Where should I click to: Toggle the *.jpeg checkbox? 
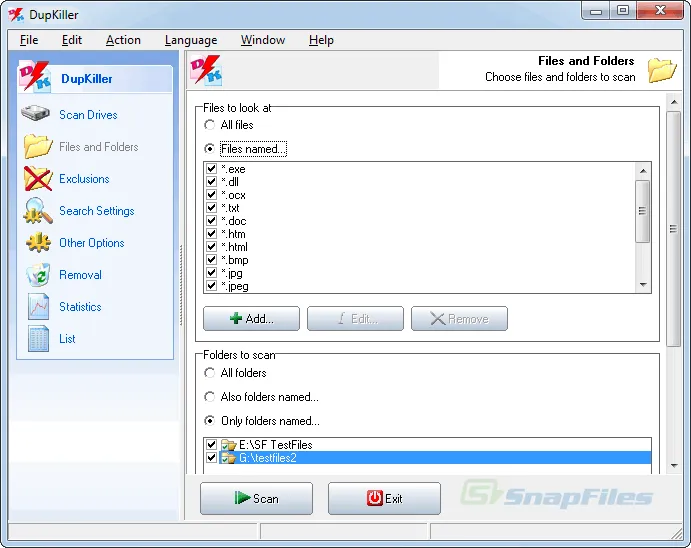click(x=212, y=285)
